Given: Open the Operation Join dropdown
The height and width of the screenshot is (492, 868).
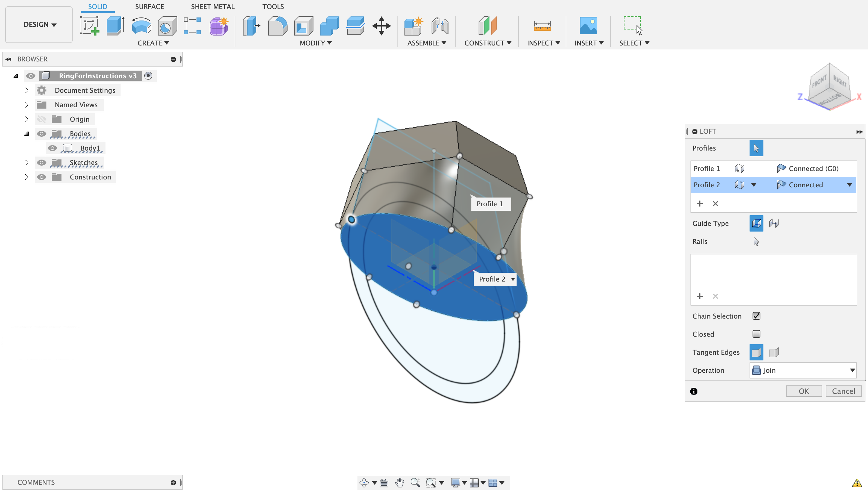Looking at the screenshot, I should pyautogui.click(x=803, y=370).
